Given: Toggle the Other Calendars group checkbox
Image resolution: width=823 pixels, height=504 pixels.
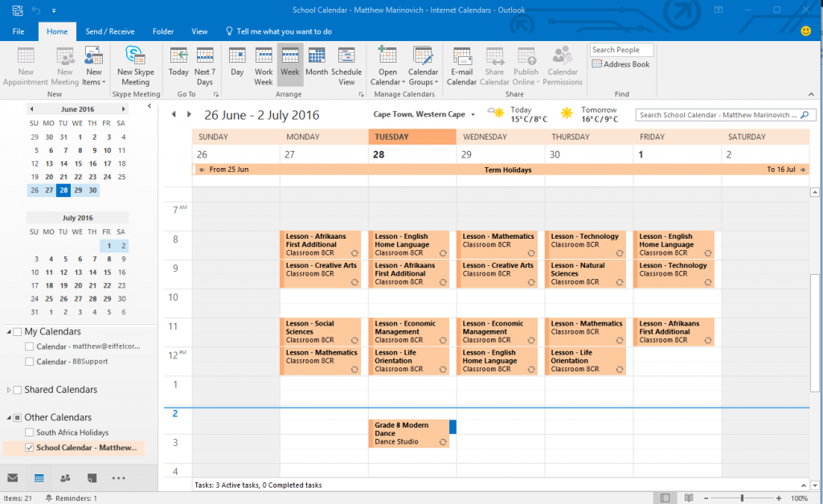Looking at the screenshot, I should click(18, 417).
